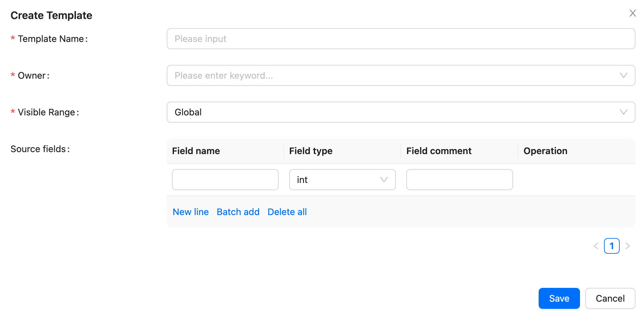Image resolution: width=644 pixels, height=320 pixels.
Task: Click the Batch add link
Action: (x=238, y=212)
